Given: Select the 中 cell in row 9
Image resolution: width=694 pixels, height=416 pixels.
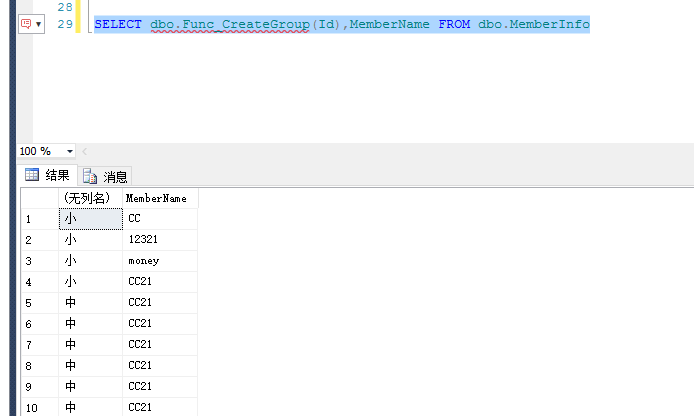Looking at the screenshot, I should point(91,387).
